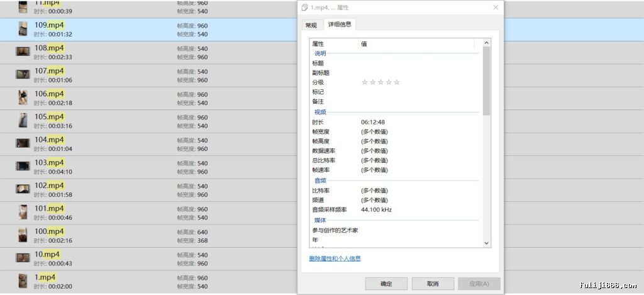
Task: Select the 帧速率 property row
Action: tap(396, 170)
